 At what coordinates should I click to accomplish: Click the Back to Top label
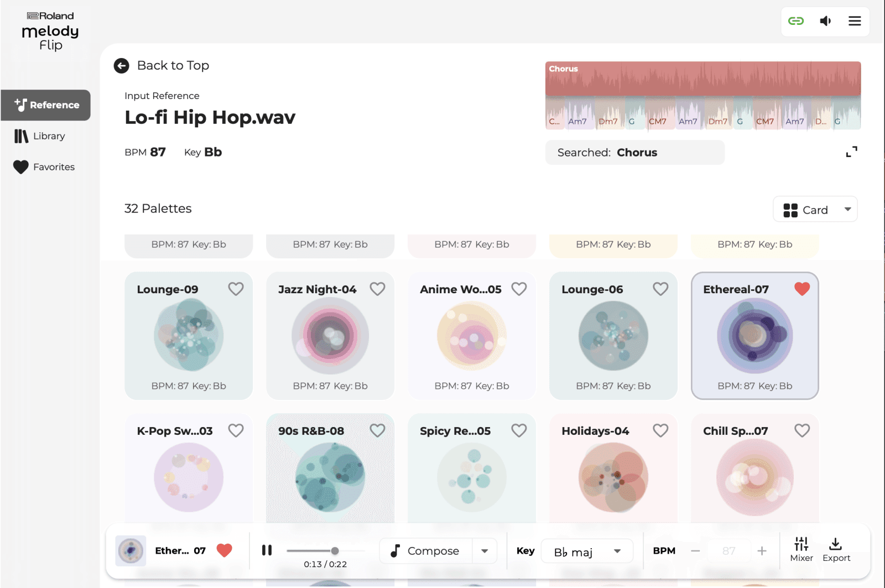tap(173, 66)
